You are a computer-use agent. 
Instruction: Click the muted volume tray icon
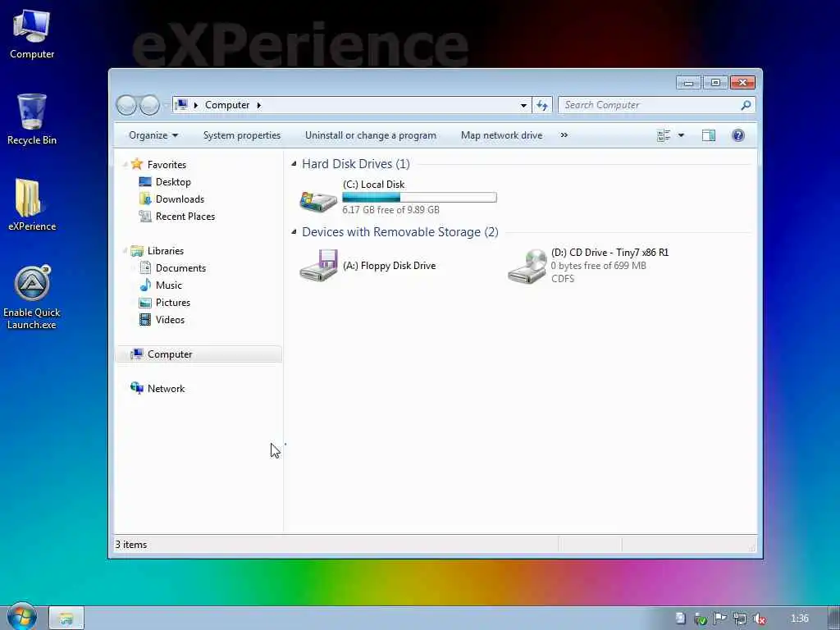click(x=759, y=619)
